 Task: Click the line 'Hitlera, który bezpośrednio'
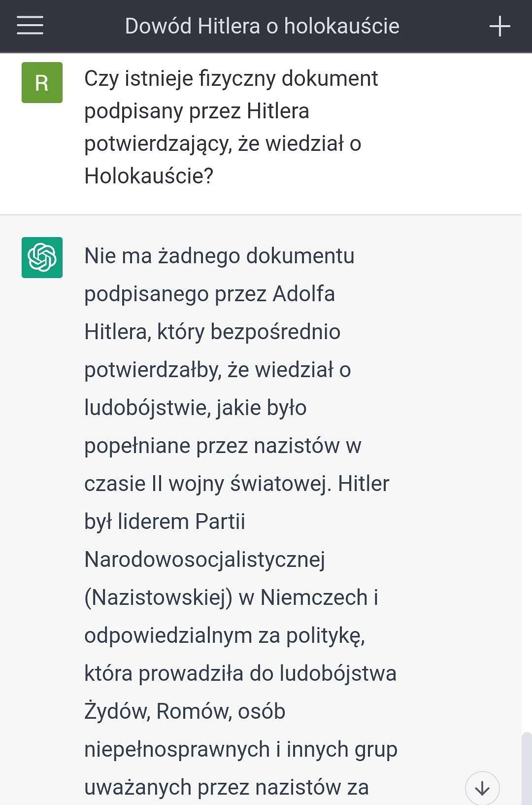click(212, 332)
